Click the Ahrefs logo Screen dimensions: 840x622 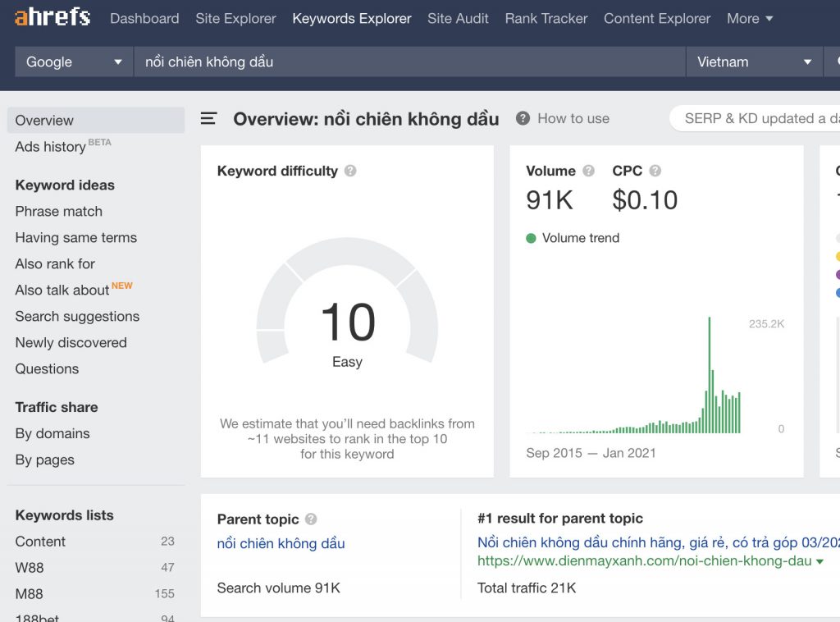(x=52, y=18)
